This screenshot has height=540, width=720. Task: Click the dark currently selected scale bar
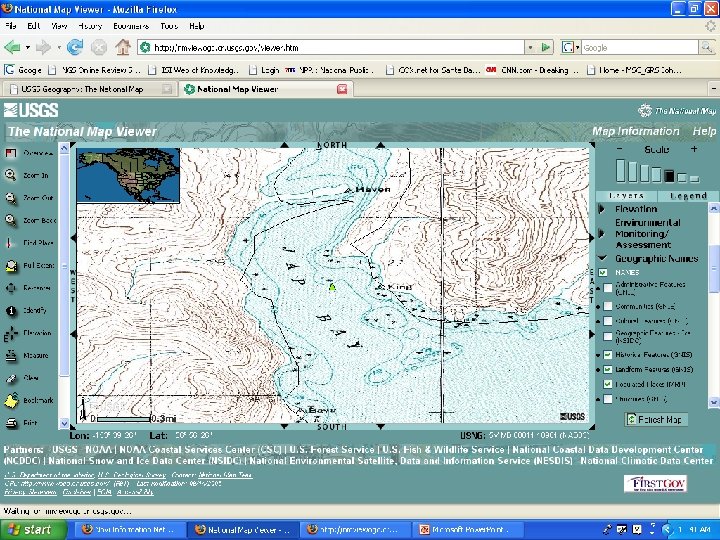click(669, 176)
